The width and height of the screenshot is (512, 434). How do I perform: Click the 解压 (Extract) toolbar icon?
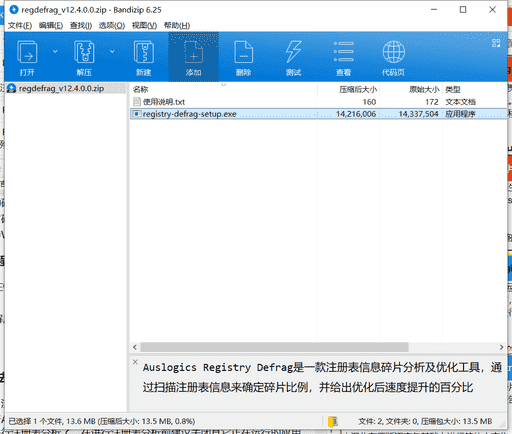tap(84, 57)
